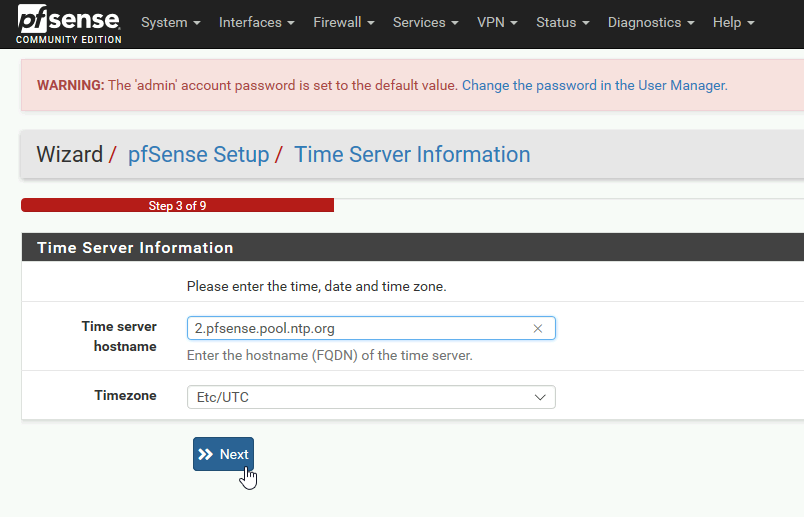804x517 pixels.
Task: Click the Time Server Information breadcrumb link
Action: click(x=412, y=154)
